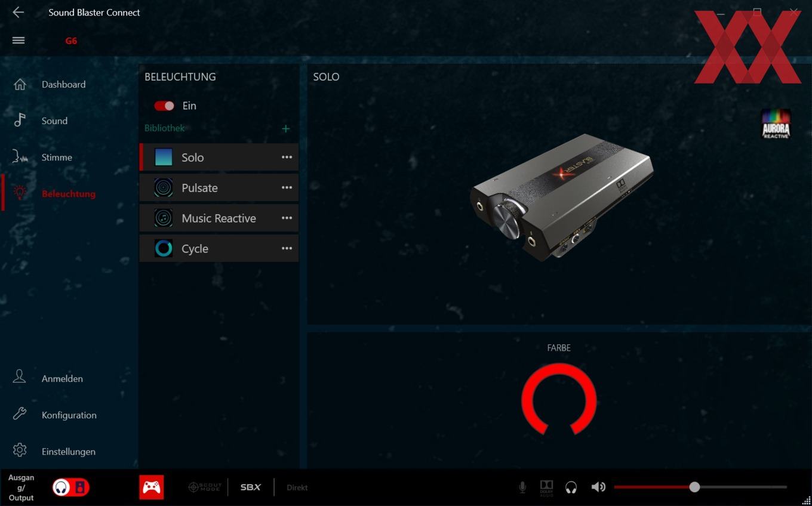Screen dimensions: 812x506
Task: Click the red gamepad mode button
Action: click(x=152, y=487)
